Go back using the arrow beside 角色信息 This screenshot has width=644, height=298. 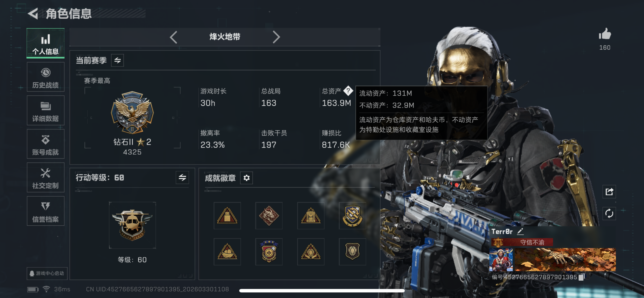point(33,13)
